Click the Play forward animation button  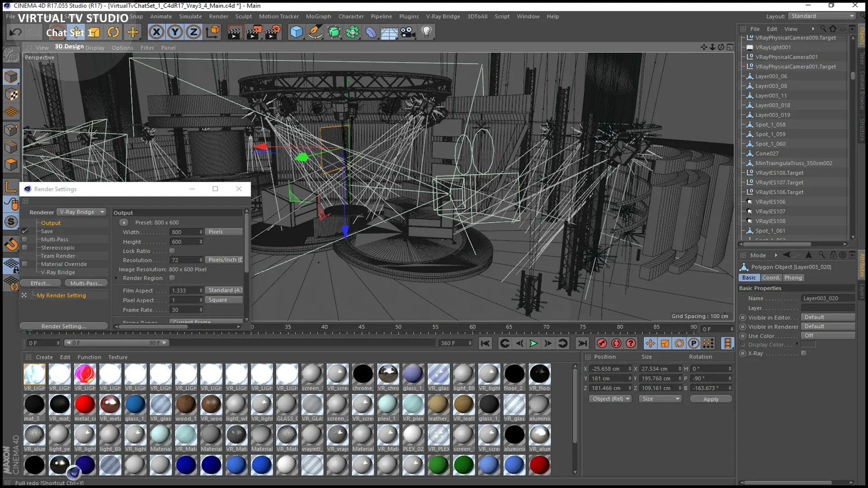pyautogui.click(x=533, y=343)
